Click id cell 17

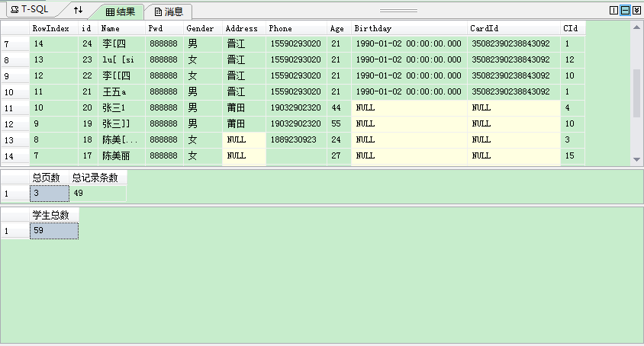click(x=88, y=155)
